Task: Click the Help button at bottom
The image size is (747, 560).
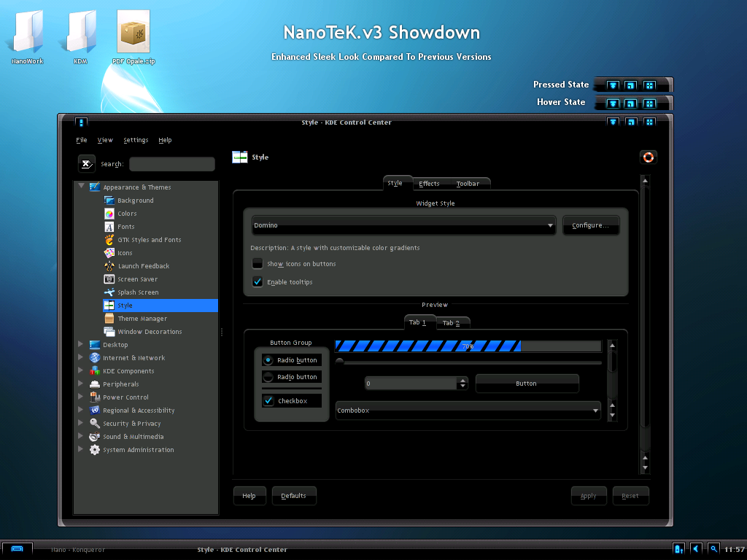Action: tap(249, 496)
